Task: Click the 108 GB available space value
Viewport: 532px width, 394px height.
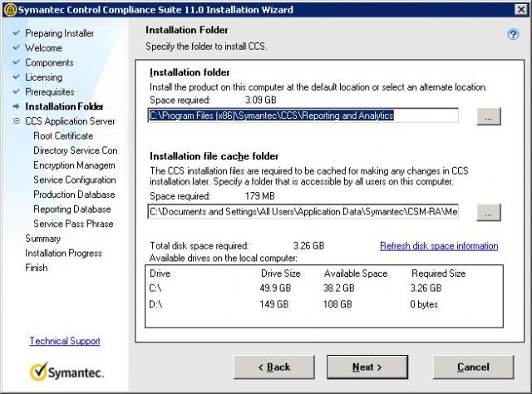Action: coord(337,304)
